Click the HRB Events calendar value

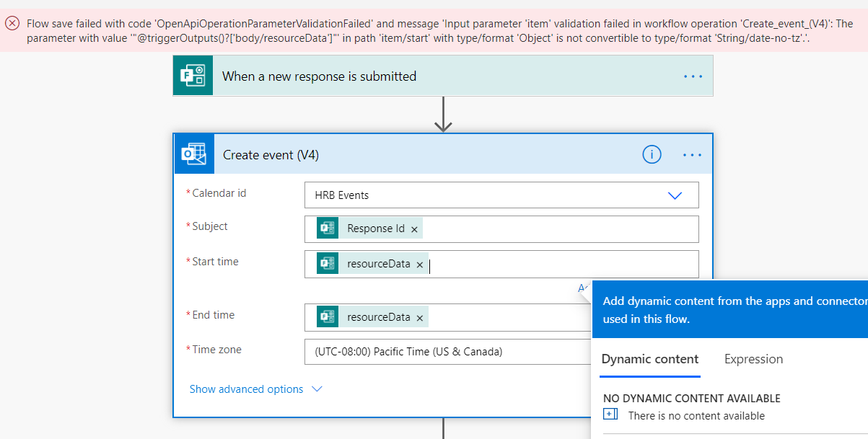click(x=342, y=195)
